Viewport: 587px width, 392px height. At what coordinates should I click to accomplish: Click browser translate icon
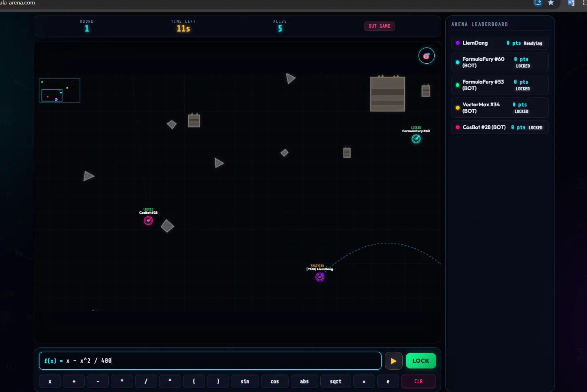tap(571, 3)
